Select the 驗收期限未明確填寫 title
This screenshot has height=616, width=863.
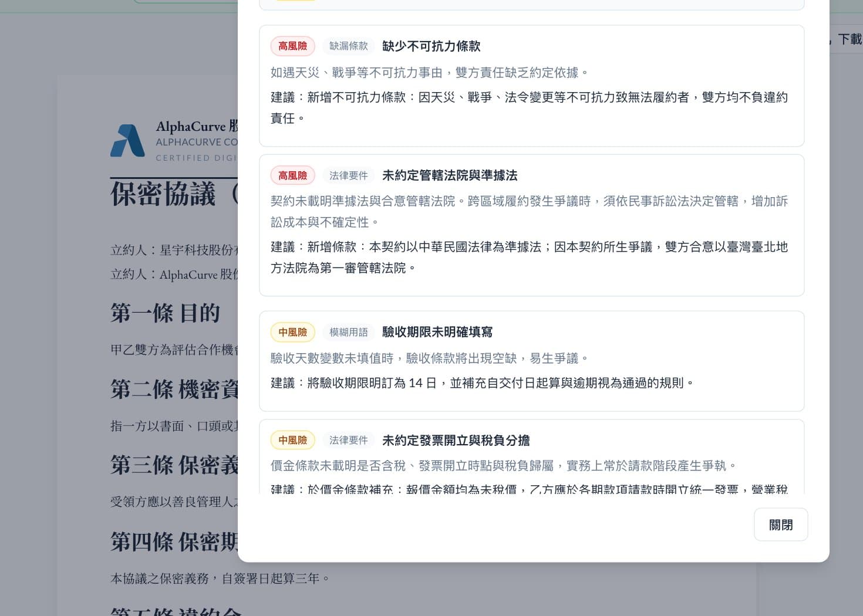[x=437, y=332]
